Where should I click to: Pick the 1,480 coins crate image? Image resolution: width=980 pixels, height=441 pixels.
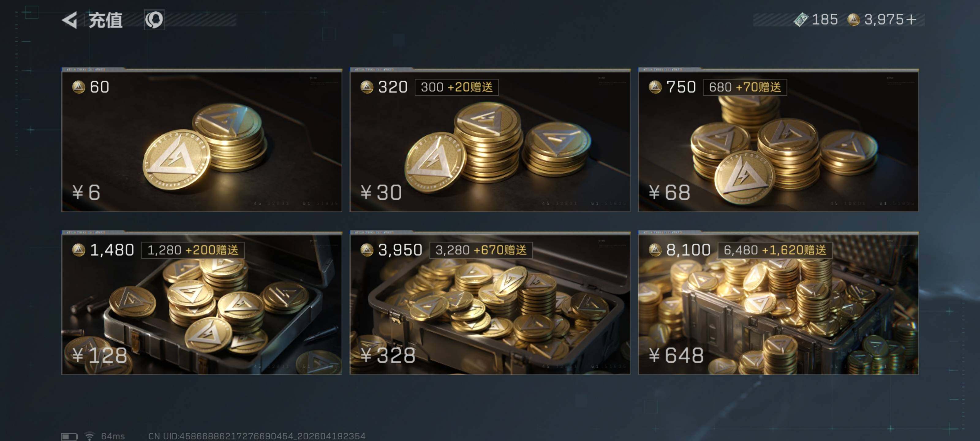click(202, 303)
